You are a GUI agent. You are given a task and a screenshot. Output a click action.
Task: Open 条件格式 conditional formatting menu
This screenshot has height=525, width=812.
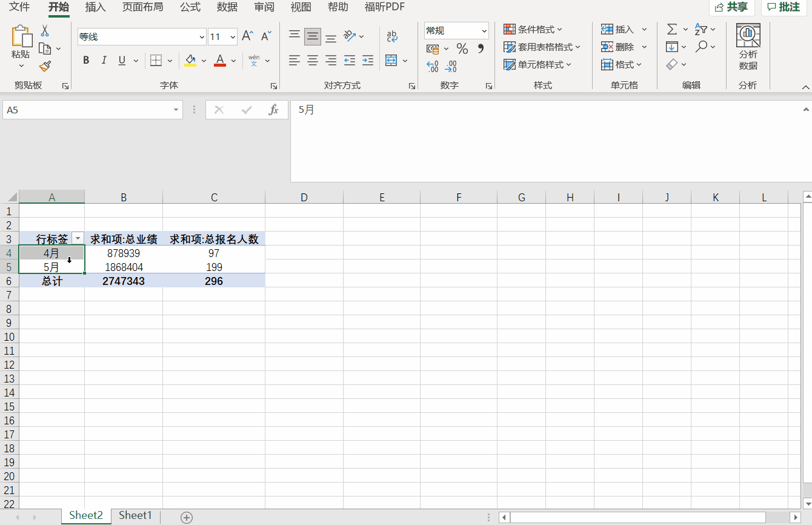tap(533, 29)
